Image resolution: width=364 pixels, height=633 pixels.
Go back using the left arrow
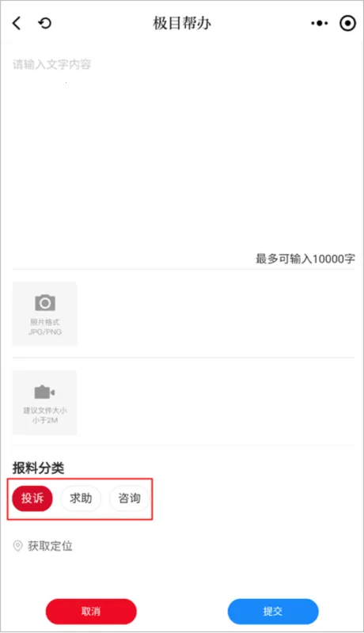(x=17, y=24)
